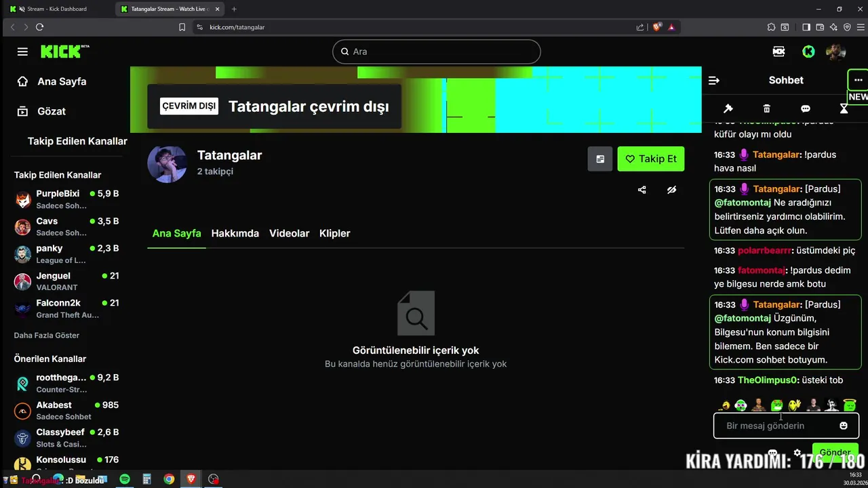Click the green K badge icon in header
Image resolution: width=868 pixels, height=488 pixels.
point(808,52)
